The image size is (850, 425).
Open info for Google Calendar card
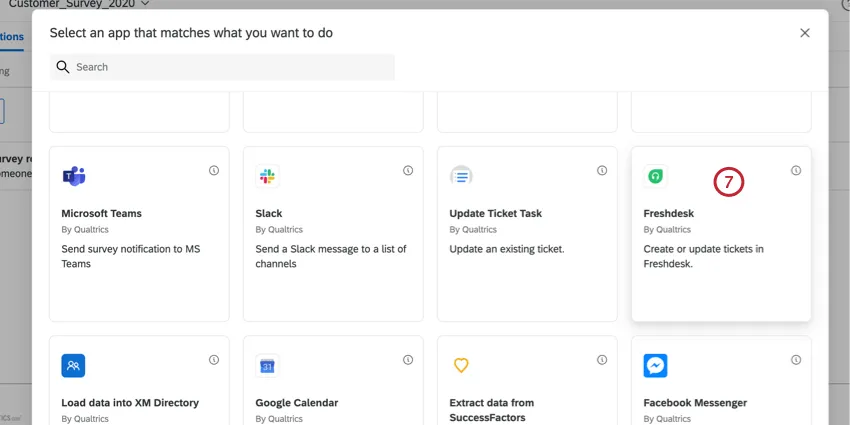(x=408, y=360)
